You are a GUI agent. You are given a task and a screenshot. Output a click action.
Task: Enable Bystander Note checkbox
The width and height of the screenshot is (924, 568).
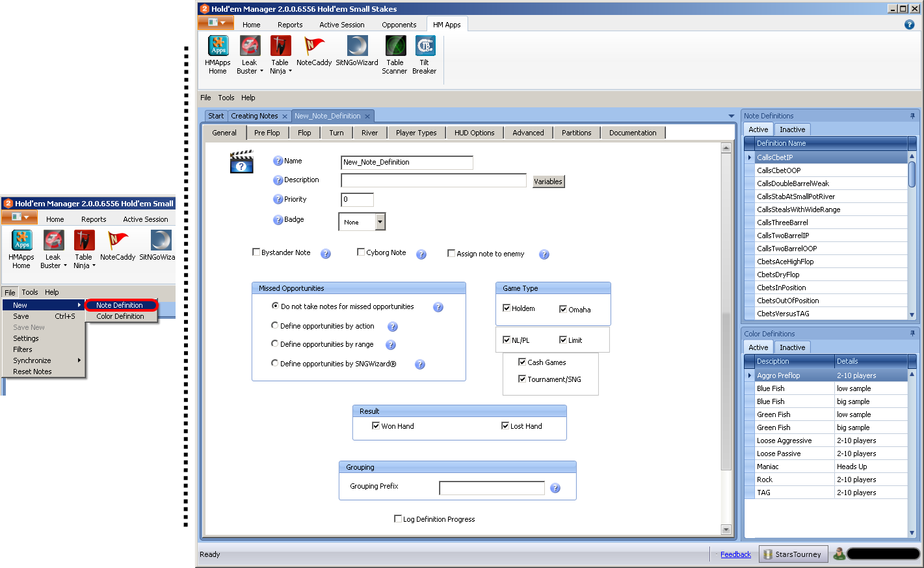pyautogui.click(x=256, y=252)
